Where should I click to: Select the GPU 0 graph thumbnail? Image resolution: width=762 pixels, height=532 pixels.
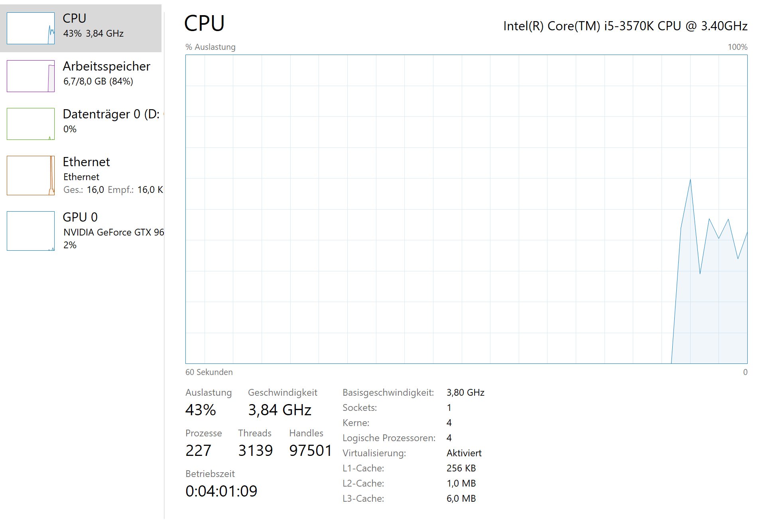click(31, 231)
